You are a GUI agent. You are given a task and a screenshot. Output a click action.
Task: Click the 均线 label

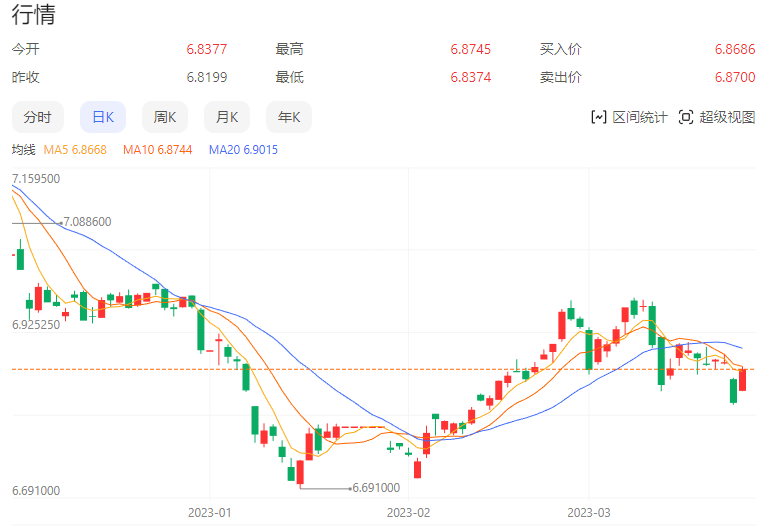click(23, 150)
